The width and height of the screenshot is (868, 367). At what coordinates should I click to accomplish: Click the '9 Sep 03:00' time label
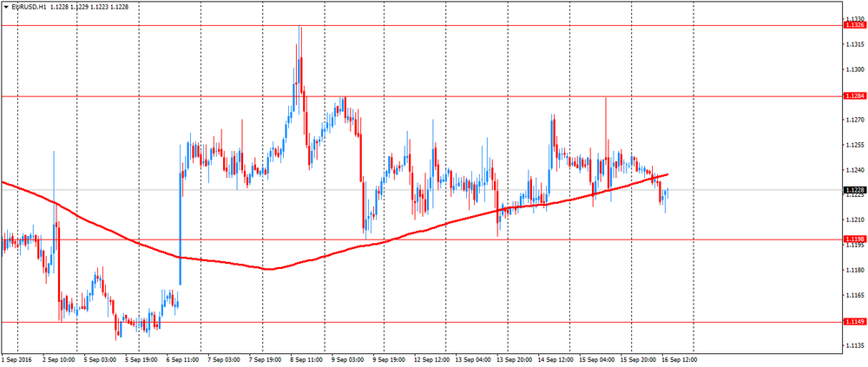347,360
